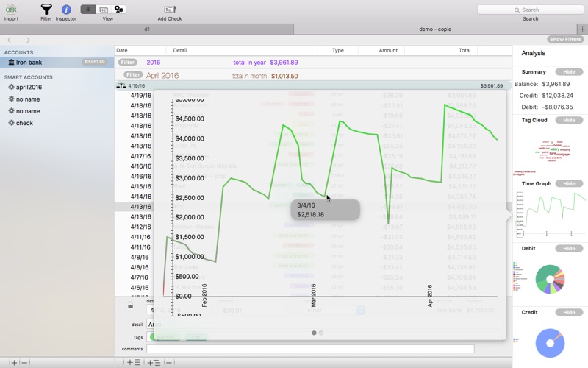Select the 4/14/16 transaction row
Viewport: 588px width, 368px height.
click(x=140, y=197)
